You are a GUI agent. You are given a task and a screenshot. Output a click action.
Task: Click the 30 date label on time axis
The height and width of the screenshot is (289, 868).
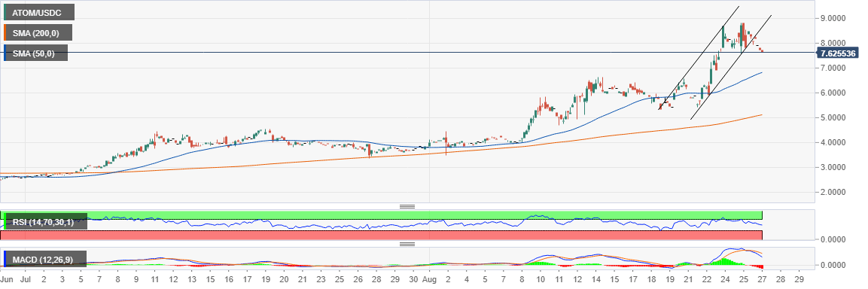tap(413, 279)
